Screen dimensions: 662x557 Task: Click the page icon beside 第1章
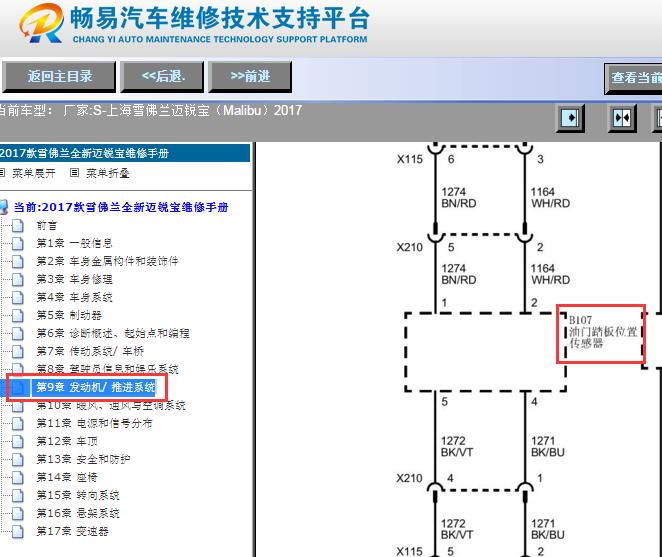(x=18, y=243)
